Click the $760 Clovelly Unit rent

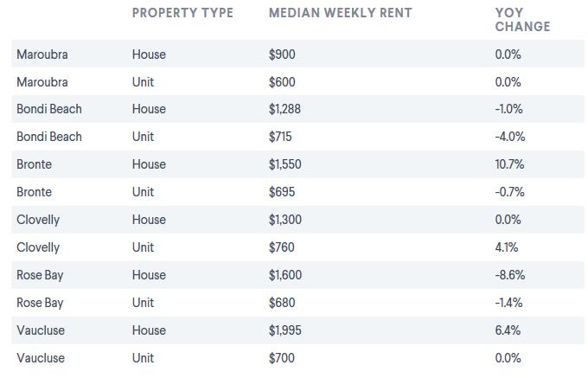[x=282, y=247]
